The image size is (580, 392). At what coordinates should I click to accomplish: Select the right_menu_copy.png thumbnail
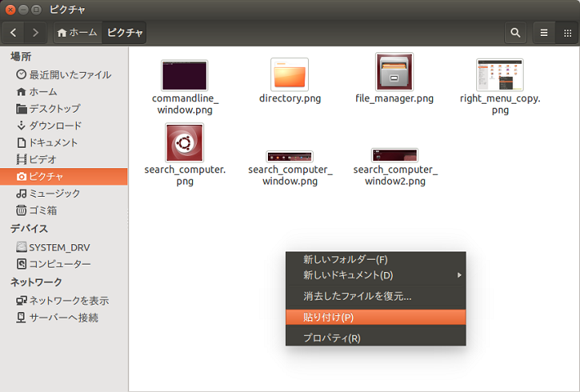point(500,74)
